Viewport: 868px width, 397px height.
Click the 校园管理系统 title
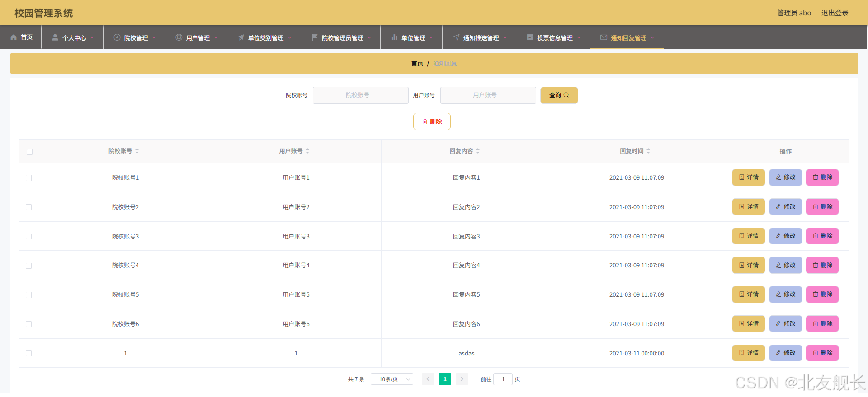coord(44,13)
